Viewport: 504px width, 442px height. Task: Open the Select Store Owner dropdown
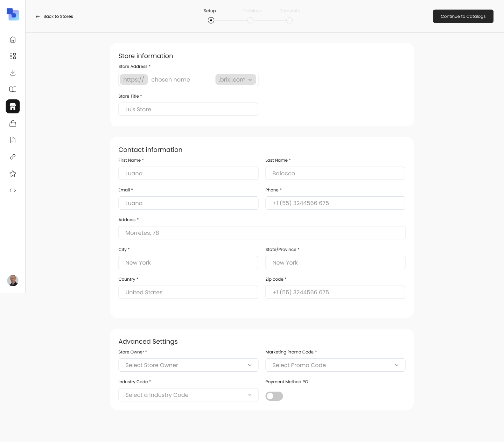coord(188,365)
